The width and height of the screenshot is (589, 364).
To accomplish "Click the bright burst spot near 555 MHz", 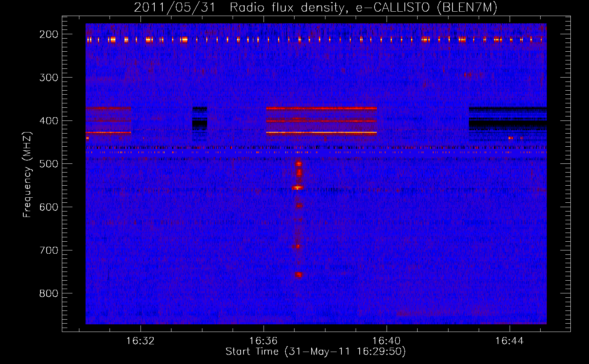I will click(297, 188).
